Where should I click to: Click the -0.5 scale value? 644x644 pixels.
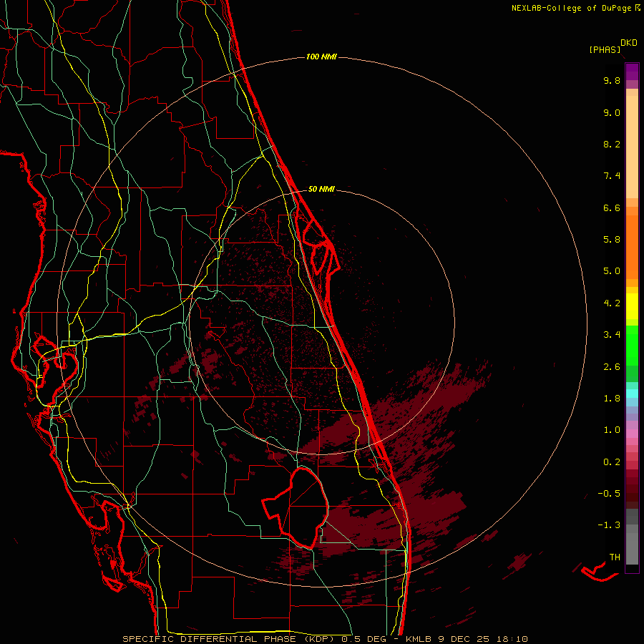tap(609, 494)
